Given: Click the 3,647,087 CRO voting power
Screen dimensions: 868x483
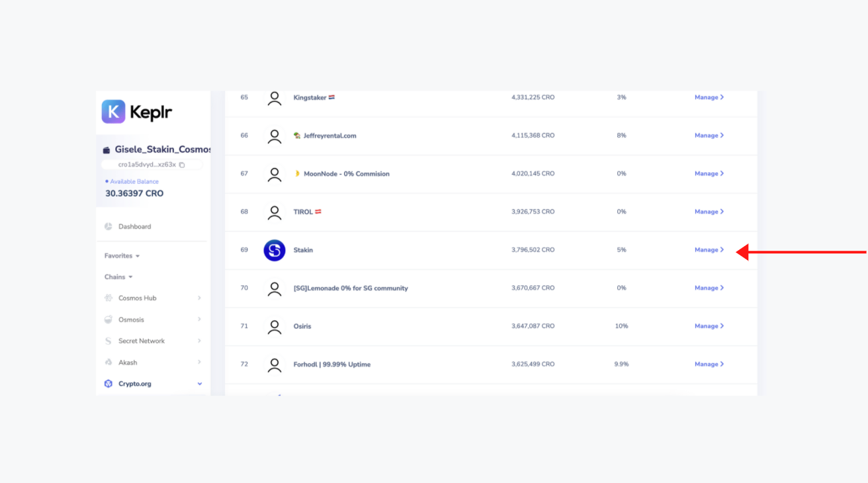Looking at the screenshot, I should pos(533,326).
